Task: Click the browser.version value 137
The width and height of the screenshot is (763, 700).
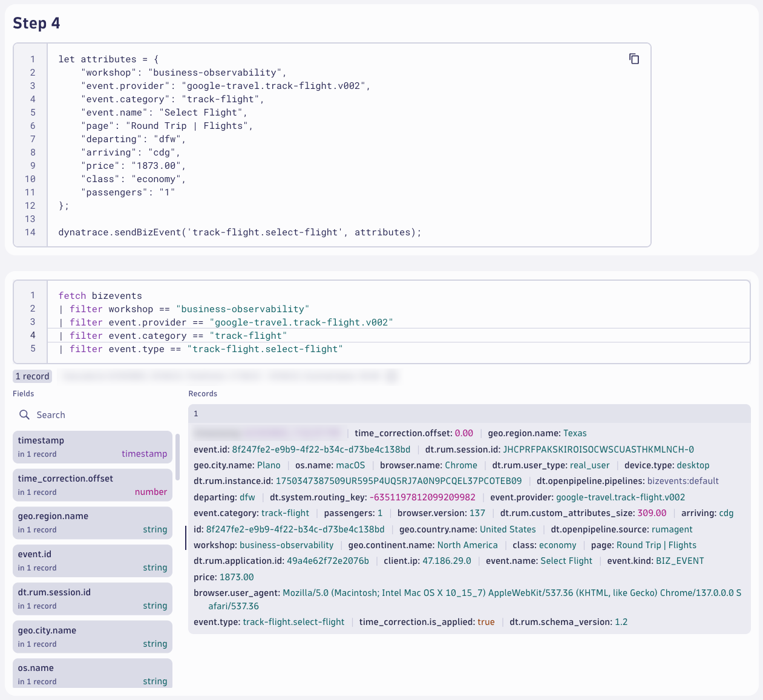Action: 477,513
